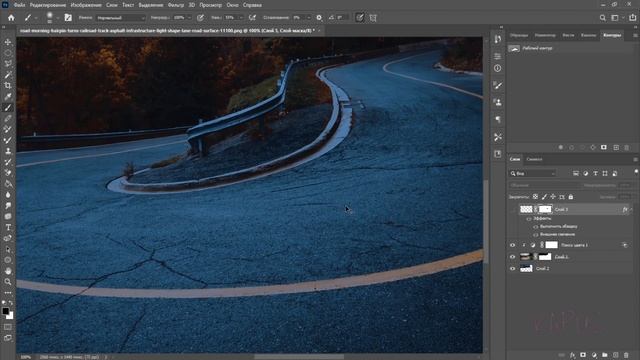Open layer filter type dropdown

click(533, 173)
